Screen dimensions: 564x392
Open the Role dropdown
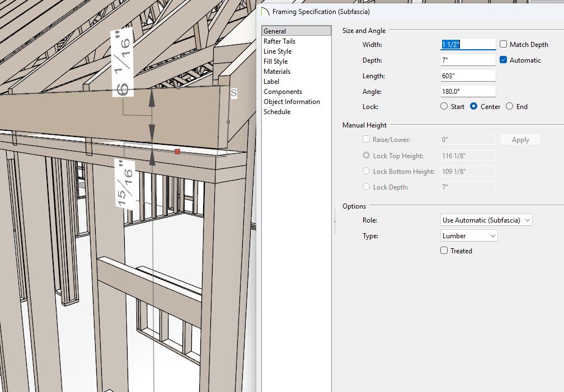(486, 220)
